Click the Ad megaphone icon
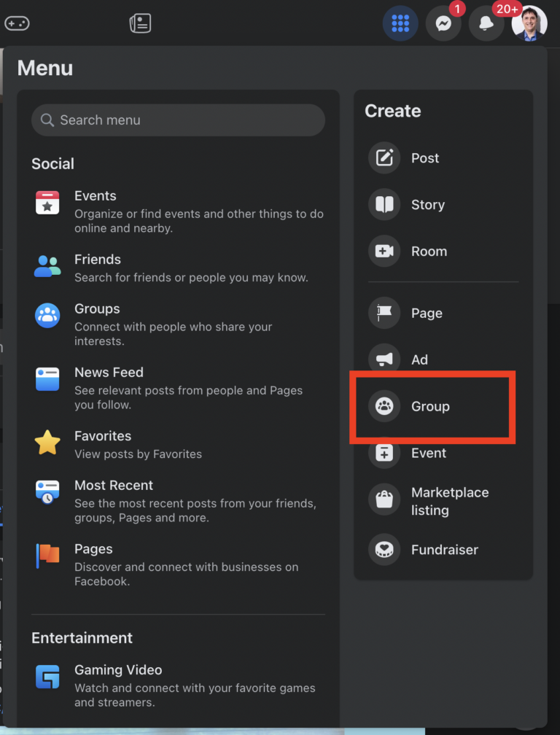The height and width of the screenshot is (735, 560). pos(384,359)
